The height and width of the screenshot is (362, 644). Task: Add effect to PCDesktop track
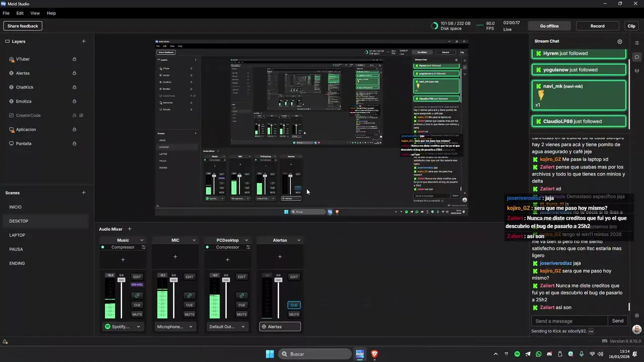coord(227,260)
